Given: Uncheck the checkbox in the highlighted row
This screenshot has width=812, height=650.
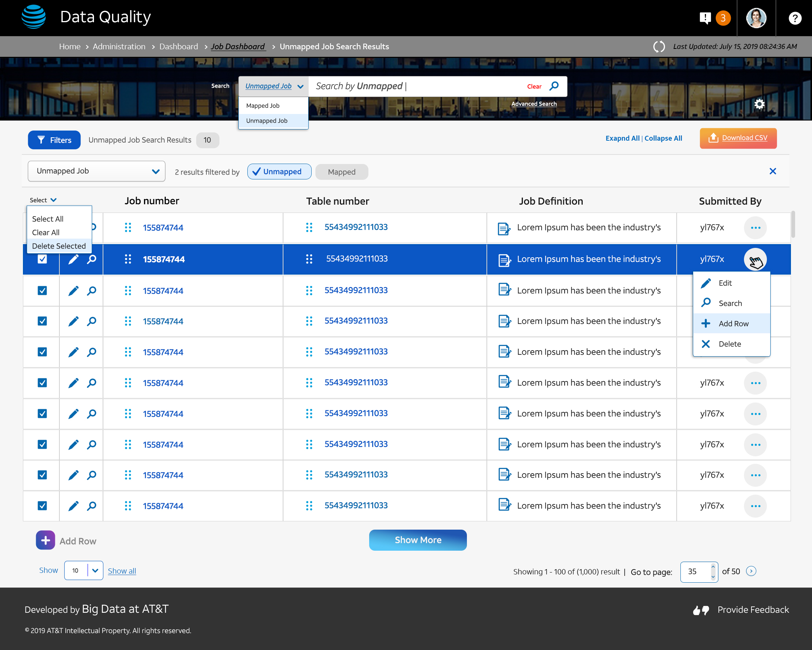Looking at the screenshot, I should click(x=42, y=259).
